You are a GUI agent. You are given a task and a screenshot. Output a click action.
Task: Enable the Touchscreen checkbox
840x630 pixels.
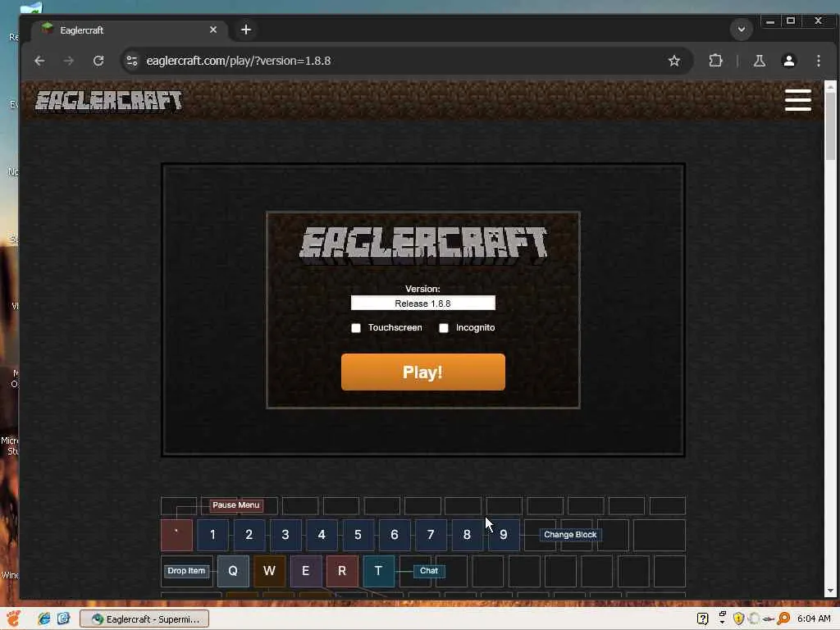click(x=356, y=328)
